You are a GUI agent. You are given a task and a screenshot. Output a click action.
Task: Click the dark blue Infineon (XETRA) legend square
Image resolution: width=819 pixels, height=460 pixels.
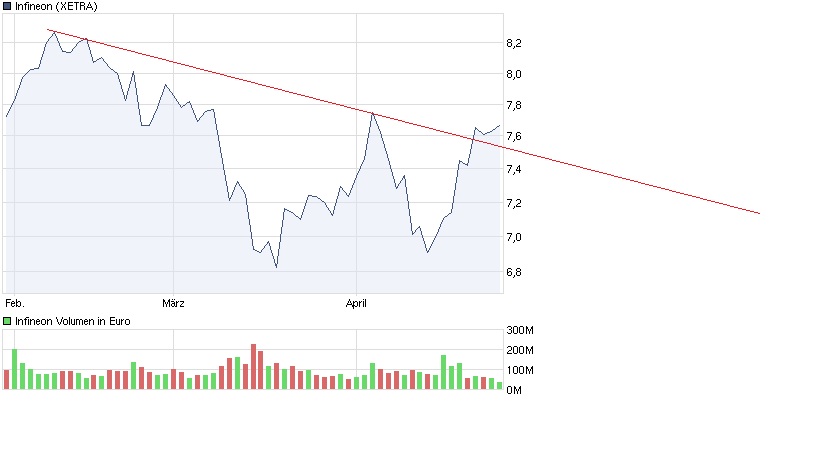[x=8, y=6]
